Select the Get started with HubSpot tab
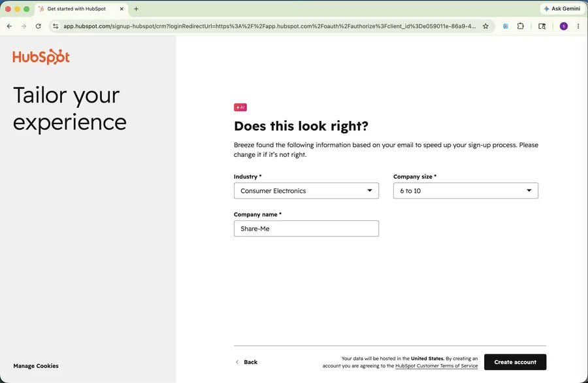Viewport: 588px width, 383px height. [82, 8]
